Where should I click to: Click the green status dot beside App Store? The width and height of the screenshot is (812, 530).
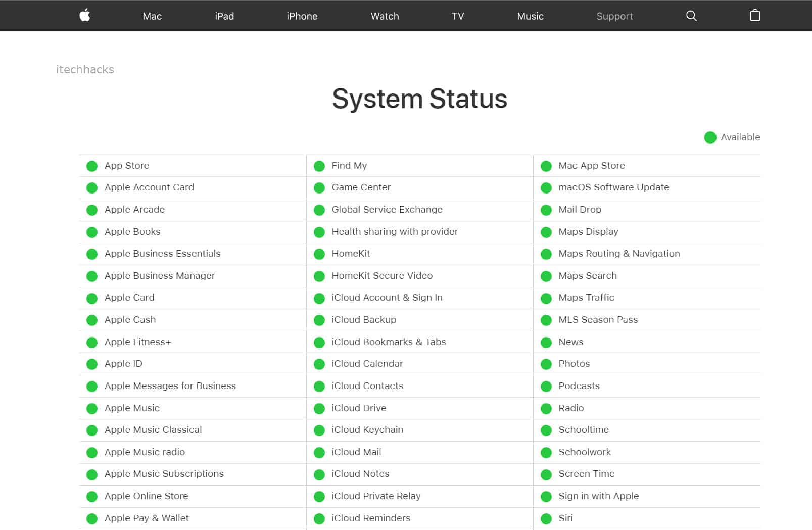92,166
